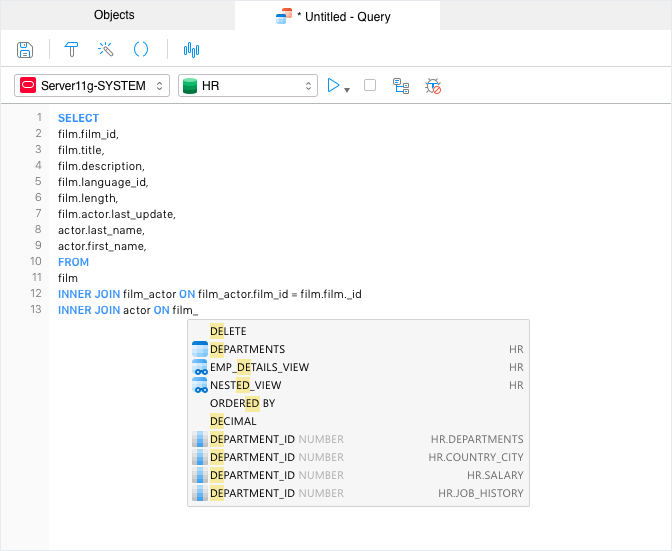The image size is (672, 551).
Task: Click the FROM keyword on line 10
Action: [x=73, y=262]
